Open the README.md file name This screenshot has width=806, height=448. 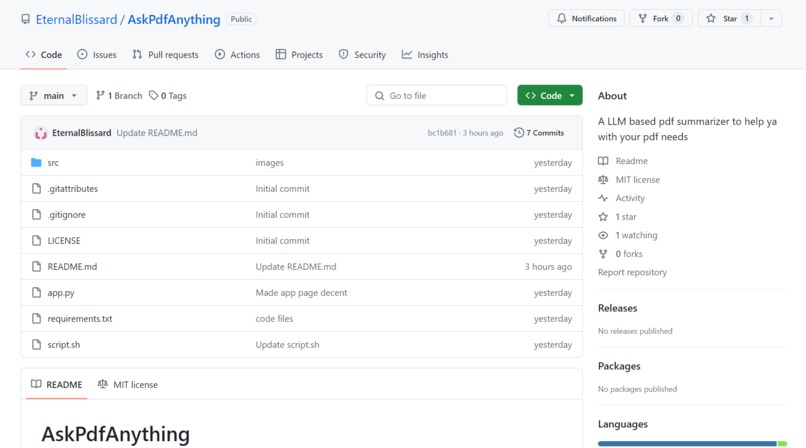point(72,267)
